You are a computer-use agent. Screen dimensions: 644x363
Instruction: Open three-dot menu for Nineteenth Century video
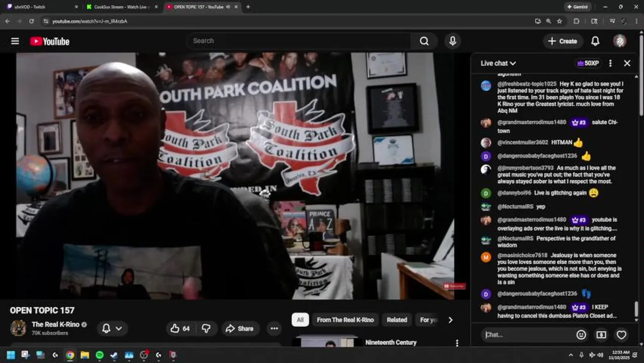(x=457, y=343)
